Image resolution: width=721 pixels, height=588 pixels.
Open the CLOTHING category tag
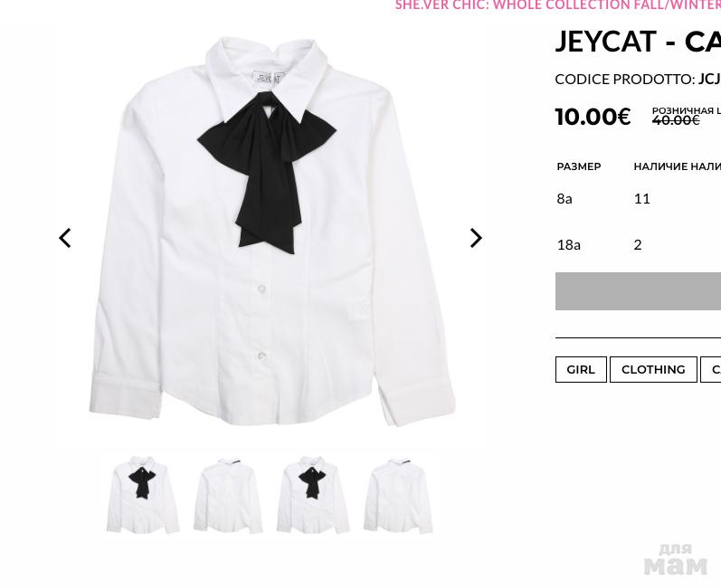pyautogui.click(x=653, y=369)
